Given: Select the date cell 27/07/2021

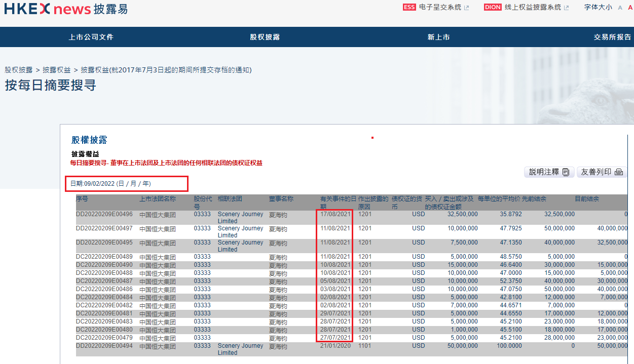Looking at the screenshot, I should [335, 338].
